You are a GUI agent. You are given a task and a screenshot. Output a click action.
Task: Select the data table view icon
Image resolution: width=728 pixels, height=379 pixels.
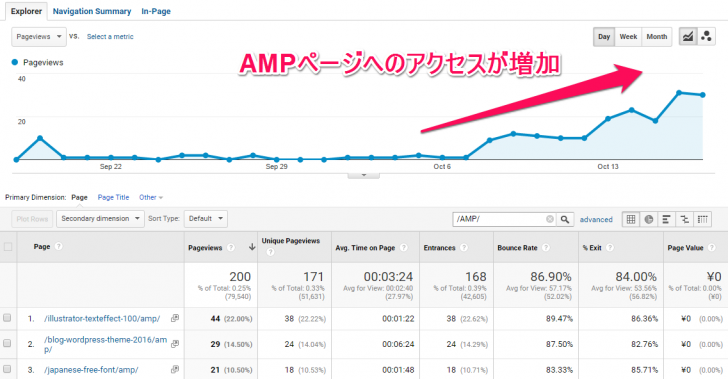tap(631, 219)
